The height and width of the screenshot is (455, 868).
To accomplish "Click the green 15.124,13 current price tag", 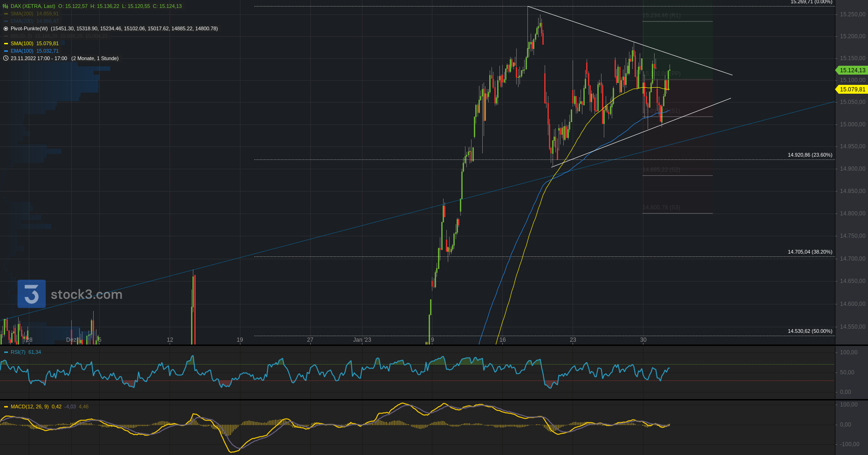I will [x=852, y=70].
